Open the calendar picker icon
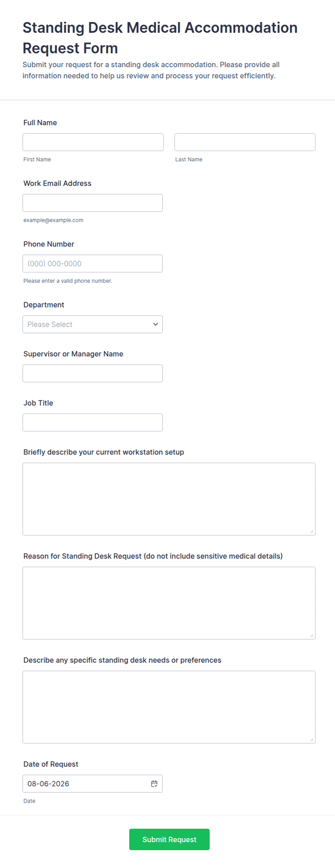The image size is (335, 868). pos(154,784)
